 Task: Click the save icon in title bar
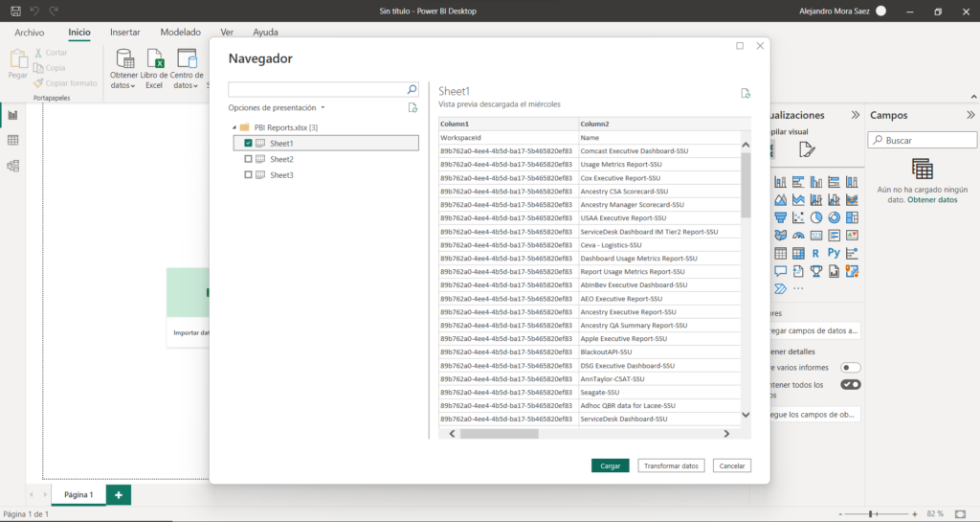15,11
